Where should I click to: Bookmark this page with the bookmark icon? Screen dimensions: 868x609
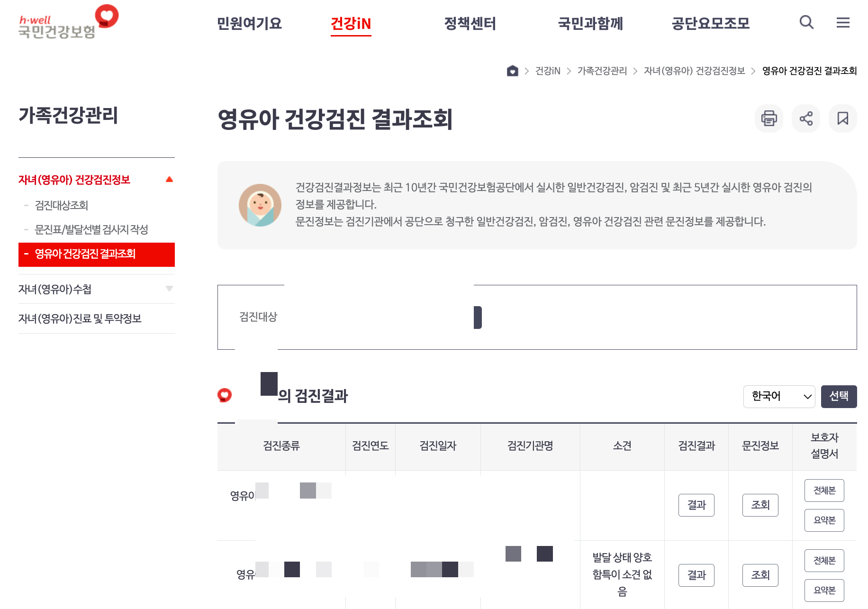[x=842, y=118]
